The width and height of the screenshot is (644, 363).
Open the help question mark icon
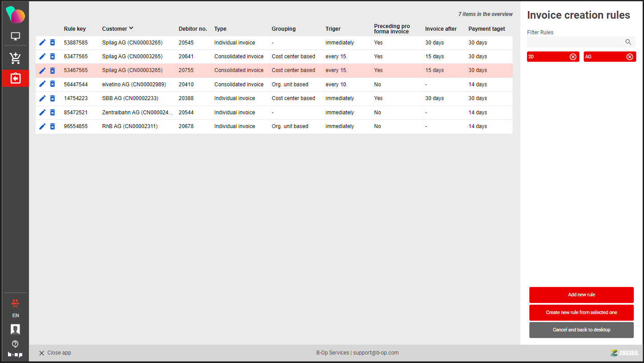[15, 344]
